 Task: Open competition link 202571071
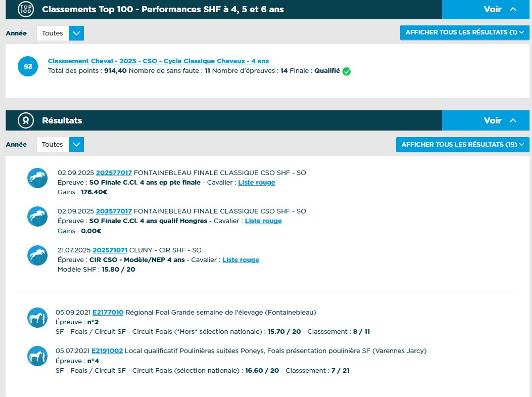[110, 250]
